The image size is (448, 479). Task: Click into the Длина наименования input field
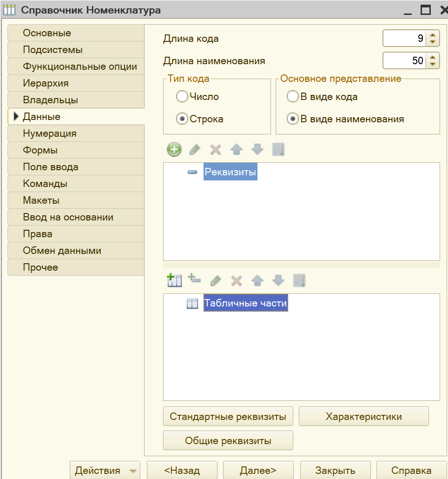[404, 60]
